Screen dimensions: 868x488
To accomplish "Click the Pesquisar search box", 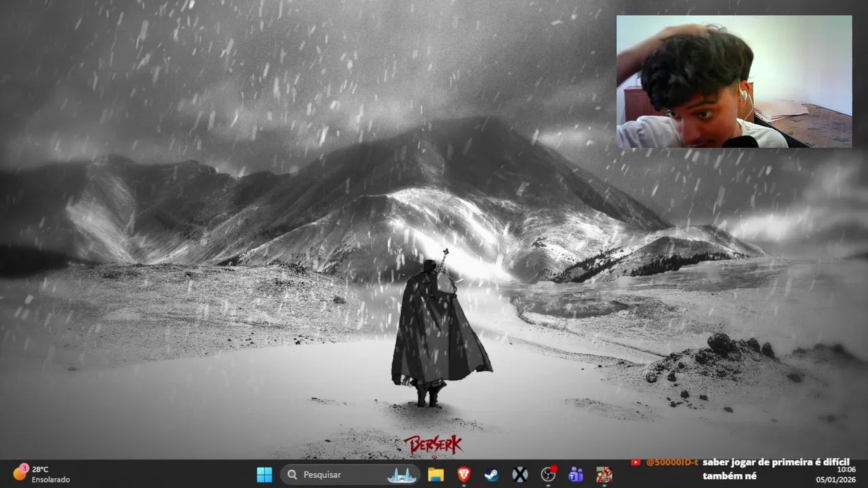I will [350, 474].
